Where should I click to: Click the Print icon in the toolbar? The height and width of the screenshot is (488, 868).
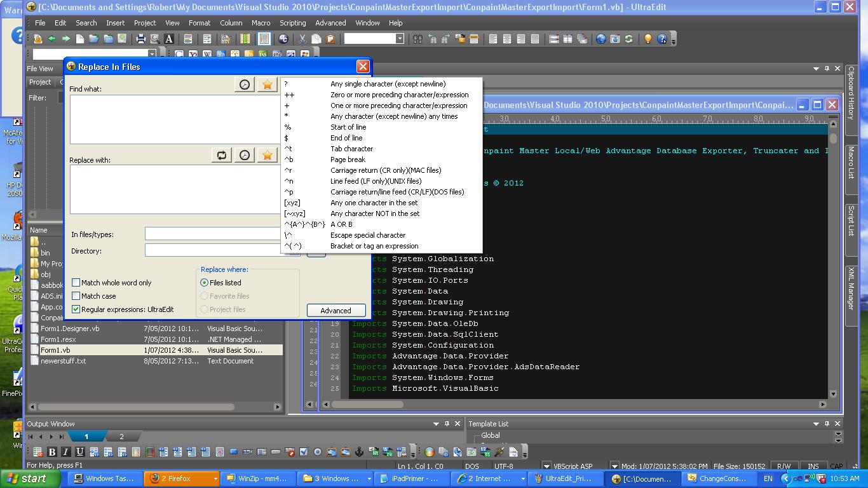pos(141,39)
